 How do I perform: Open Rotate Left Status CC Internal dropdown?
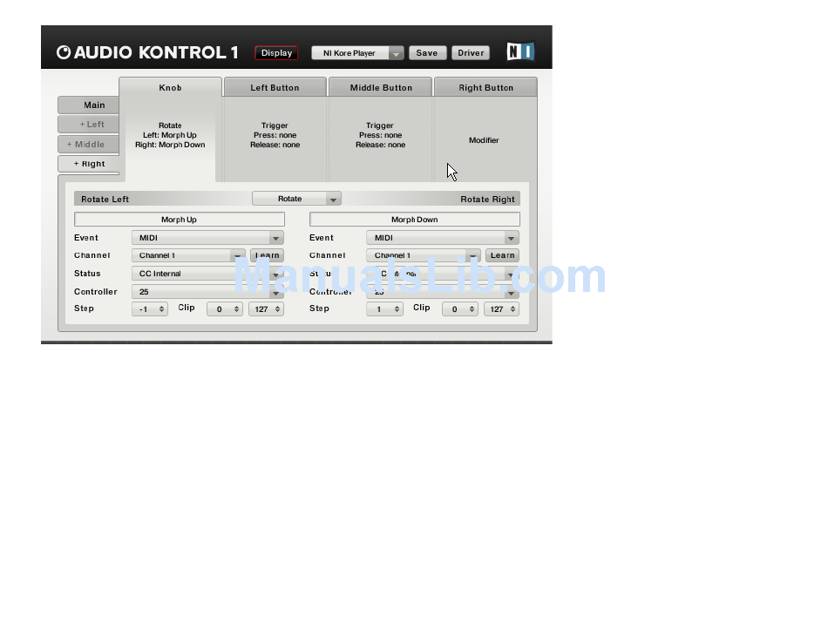[207, 274]
